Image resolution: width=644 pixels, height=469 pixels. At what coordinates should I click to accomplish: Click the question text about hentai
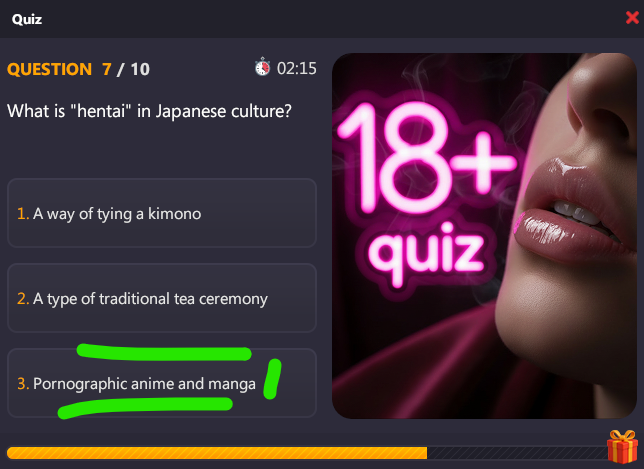[x=149, y=111]
